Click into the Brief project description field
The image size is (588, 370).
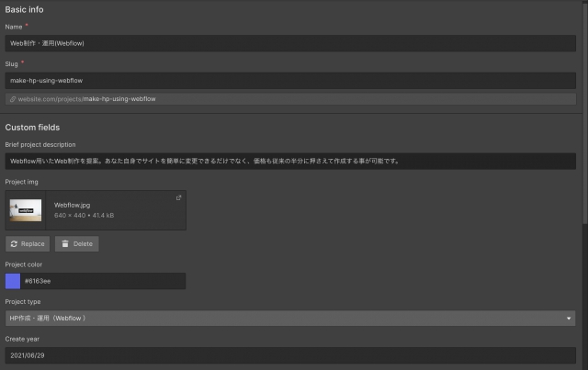tap(290, 161)
